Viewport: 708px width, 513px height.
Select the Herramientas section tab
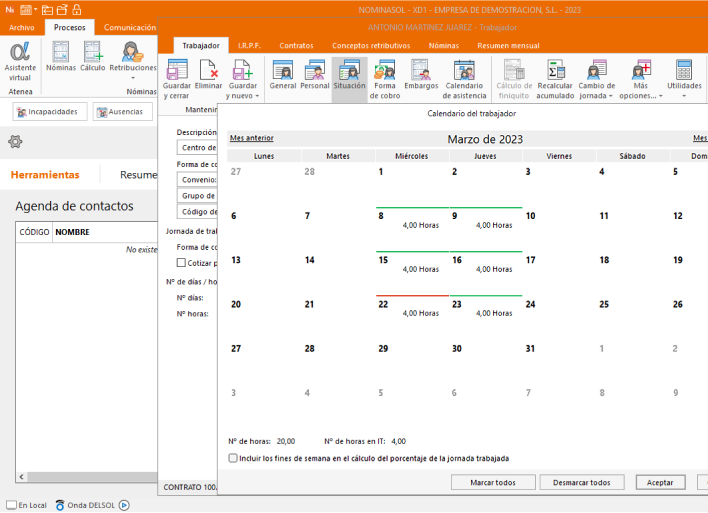(x=45, y=175)
